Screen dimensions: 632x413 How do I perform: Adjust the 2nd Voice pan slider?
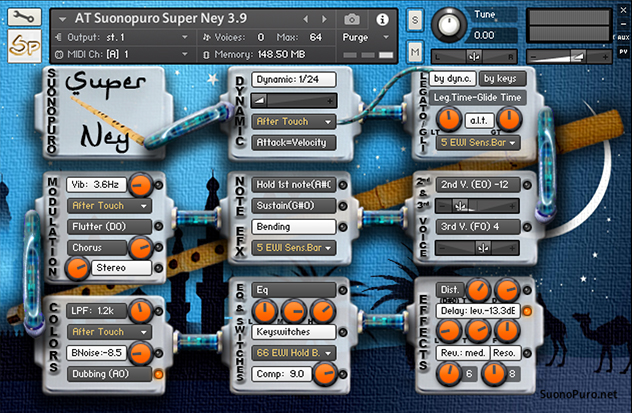click(478, 206)
